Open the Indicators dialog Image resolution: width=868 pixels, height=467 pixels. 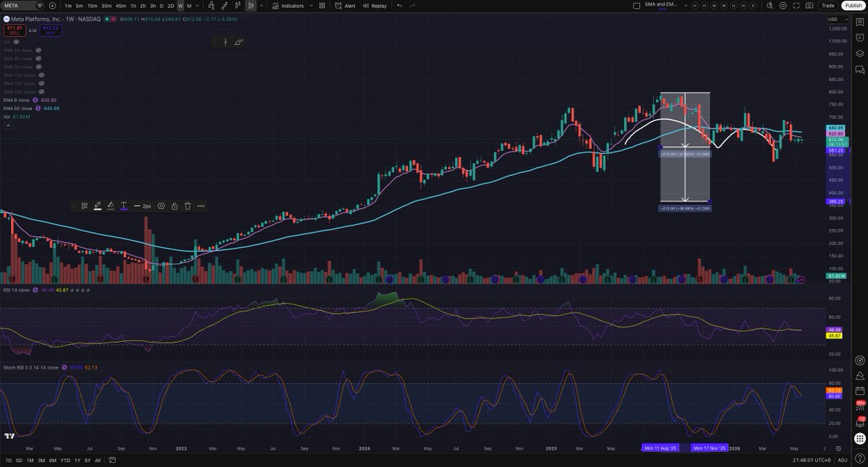point(288,5)
